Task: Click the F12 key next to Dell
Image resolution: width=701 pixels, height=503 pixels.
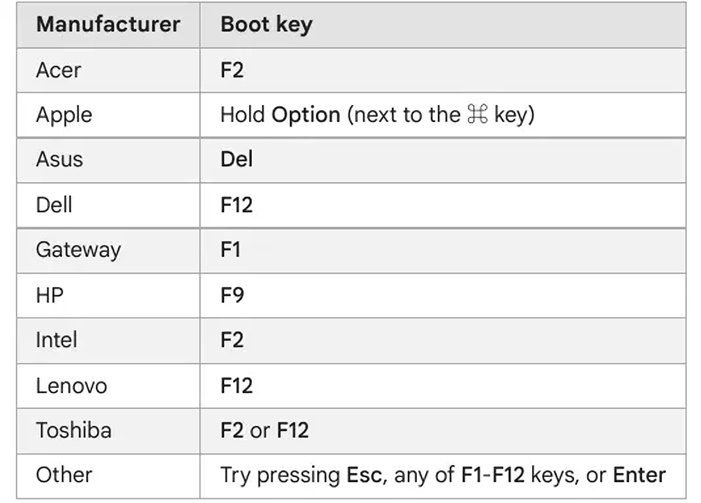Action: (x=236, y=205)
